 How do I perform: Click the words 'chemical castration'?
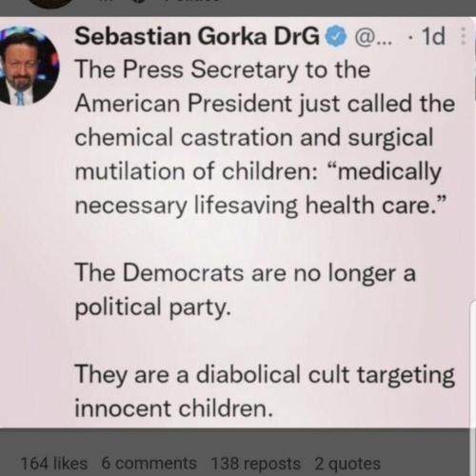pos(184,137)
